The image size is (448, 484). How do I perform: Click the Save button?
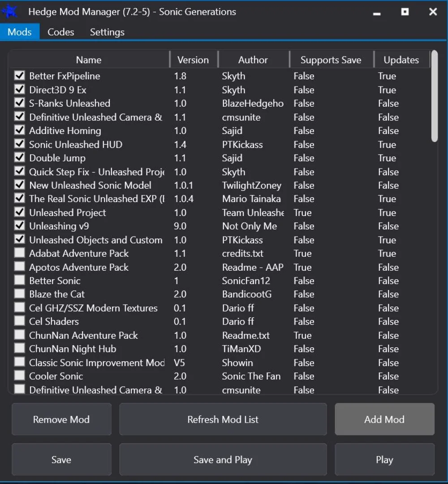61,459
